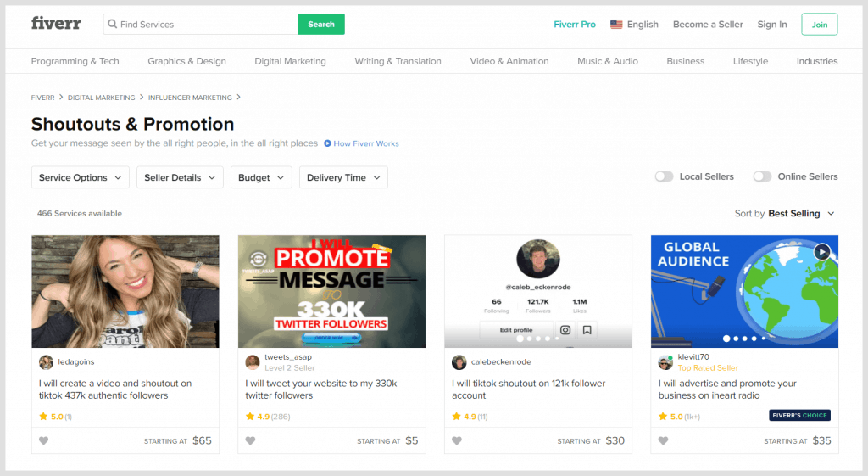Image resolution: width=868 pixels, height=476 pixels.
Task: Click ledagoins seller avatar
Action: click(46, 362)
